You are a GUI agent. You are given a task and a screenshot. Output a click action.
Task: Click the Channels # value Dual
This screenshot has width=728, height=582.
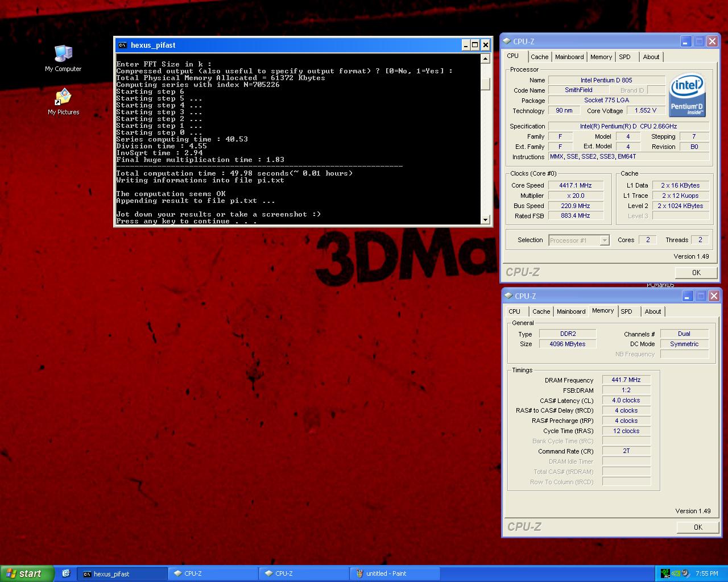[x=684, y=334]
